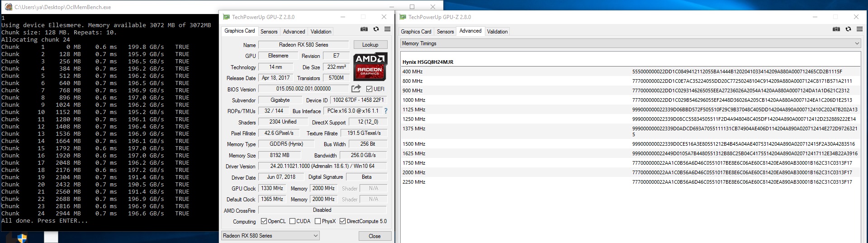Click white taskbar thumbnail next to shield
Screen dimensions: 868x243
51,237
